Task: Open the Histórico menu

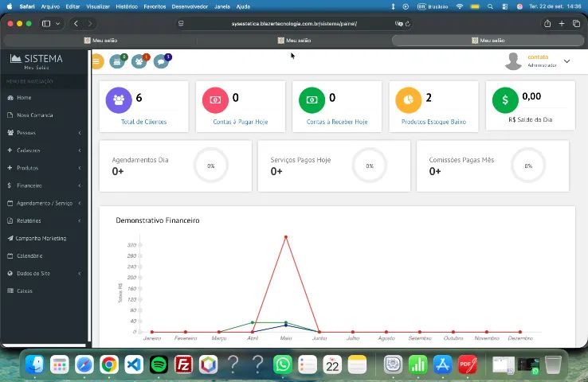Action: (127, 6)
